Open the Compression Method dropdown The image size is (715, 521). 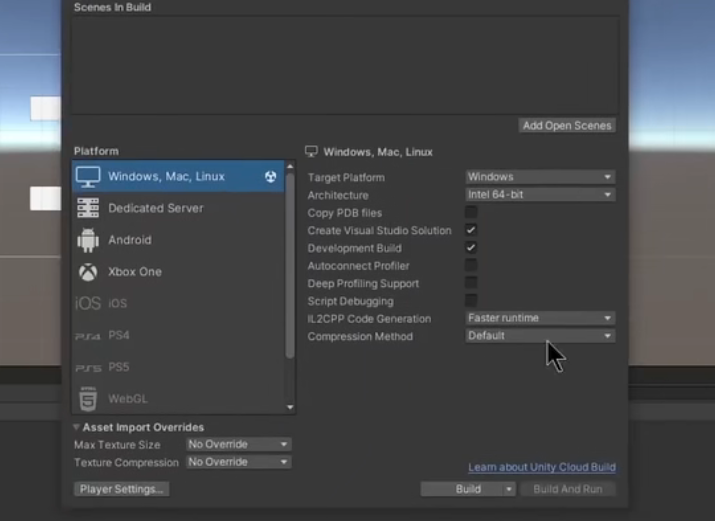click(x=540, y=336)
